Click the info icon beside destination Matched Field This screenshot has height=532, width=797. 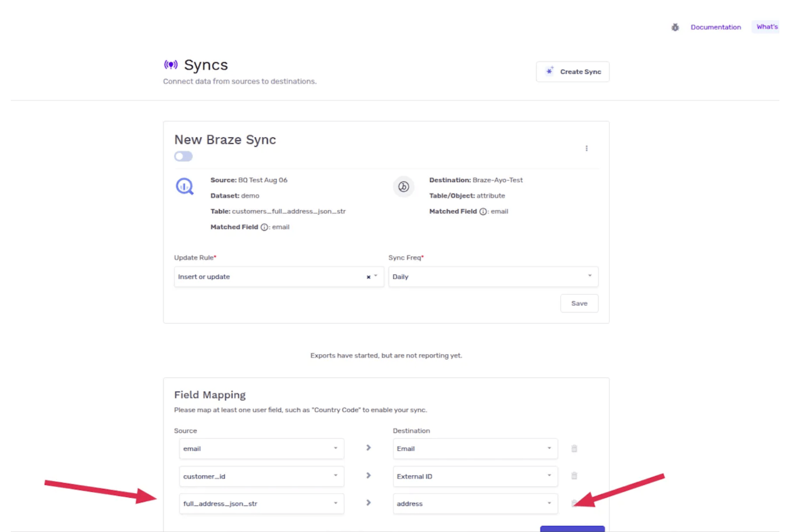(x=483, y=212)
